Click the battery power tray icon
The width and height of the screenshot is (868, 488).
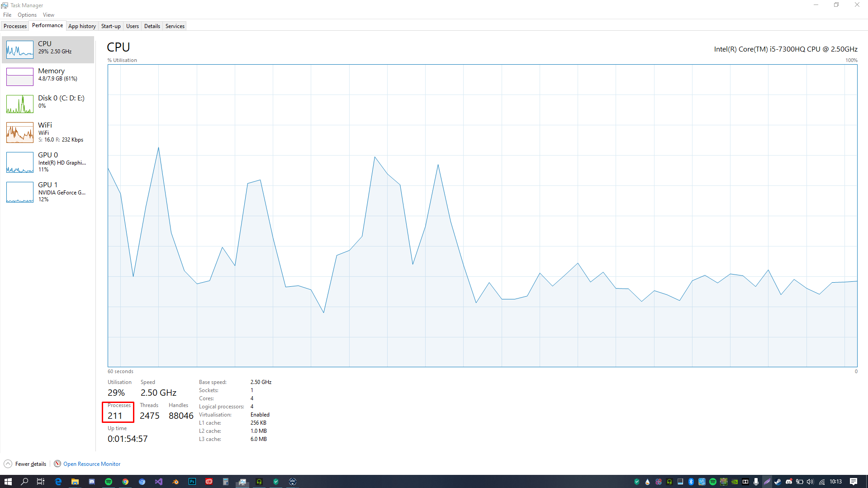point(800,482)
